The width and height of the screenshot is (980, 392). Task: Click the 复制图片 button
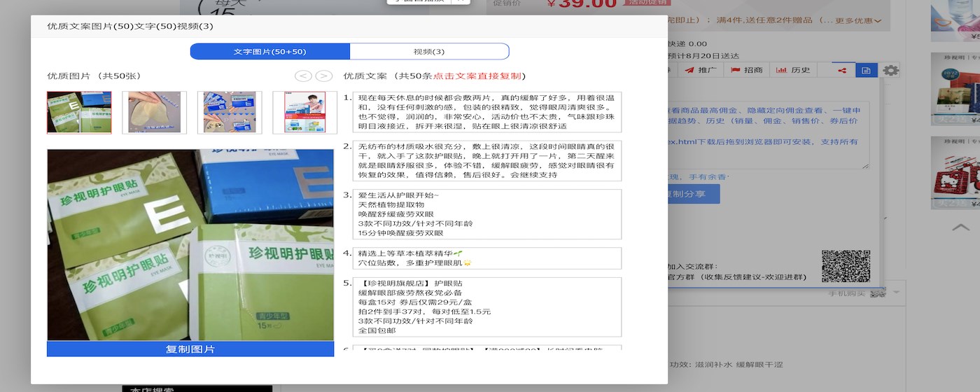[190, 349]
